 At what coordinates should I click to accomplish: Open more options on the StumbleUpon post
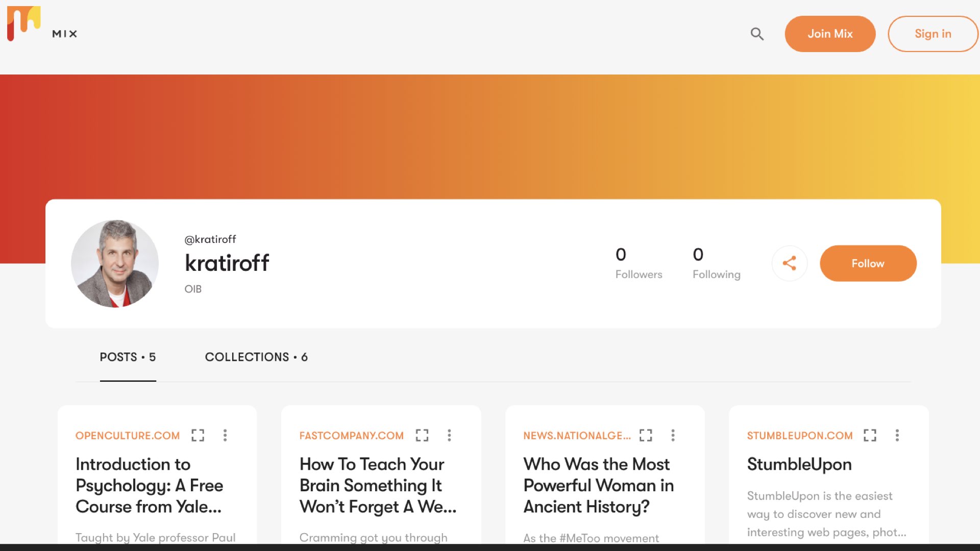[897, 435]
